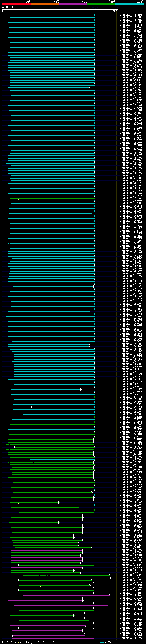Select the UniRef100_B7FKG0 label
Viewport: 146px width, 644px height.
tap(131, 60)
